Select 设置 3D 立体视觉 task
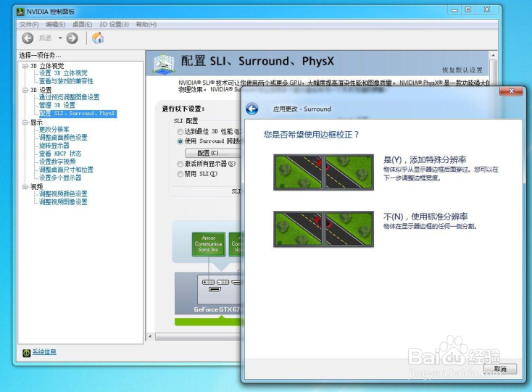 [63, 73]
